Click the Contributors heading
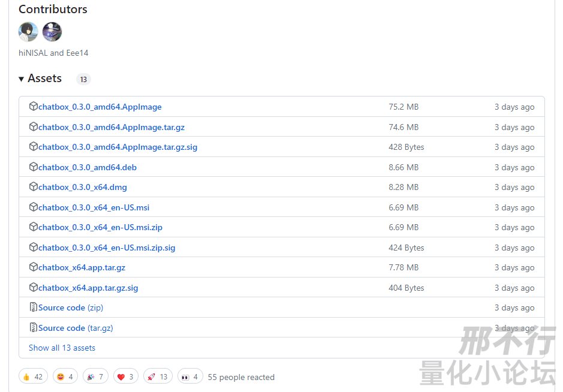The width and height of the screenshot is (563, 392). pos(53,9)
